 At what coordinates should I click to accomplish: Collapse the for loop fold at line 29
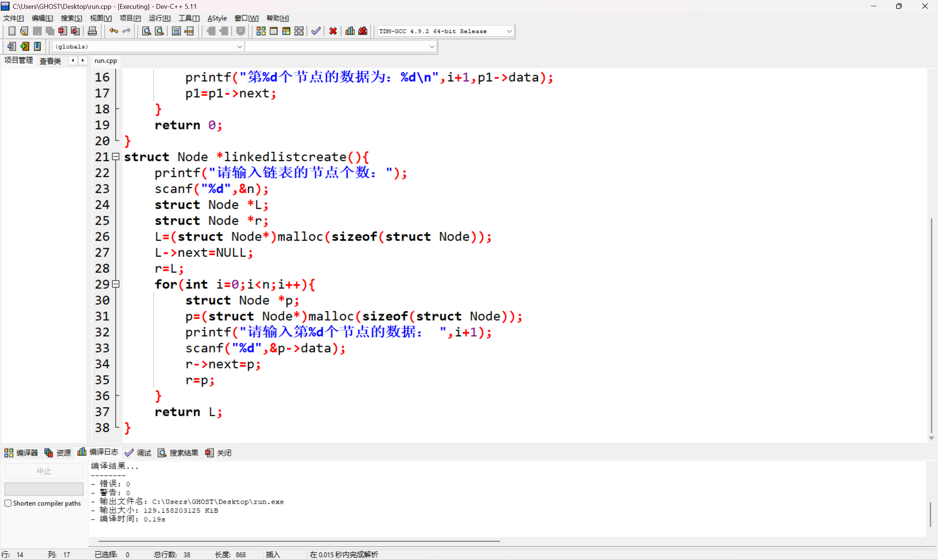click(x=116, y=284)
